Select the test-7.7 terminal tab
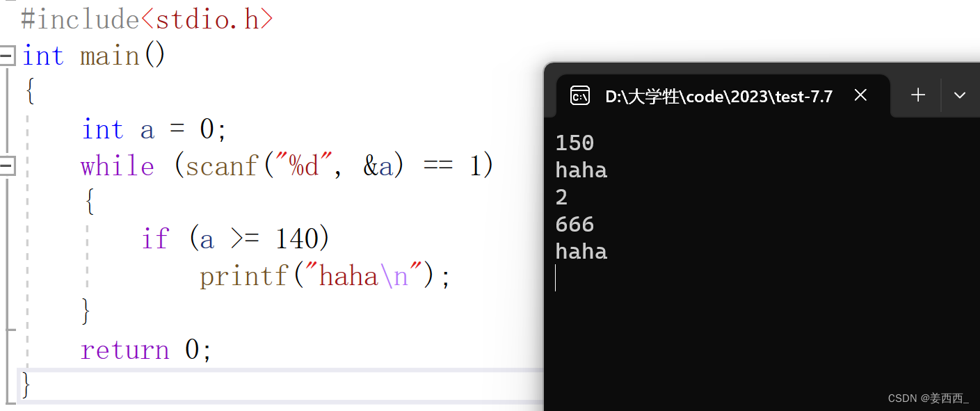The height and width of the screenshot is (411, 980). [x=720, y=95]
